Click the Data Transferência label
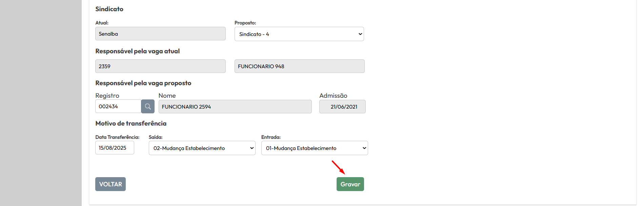Viewport: 644px width, 206px height. (117, 137)
